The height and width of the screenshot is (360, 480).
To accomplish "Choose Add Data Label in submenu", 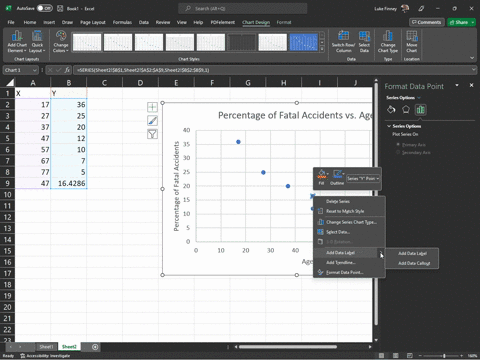I will 412,253.
